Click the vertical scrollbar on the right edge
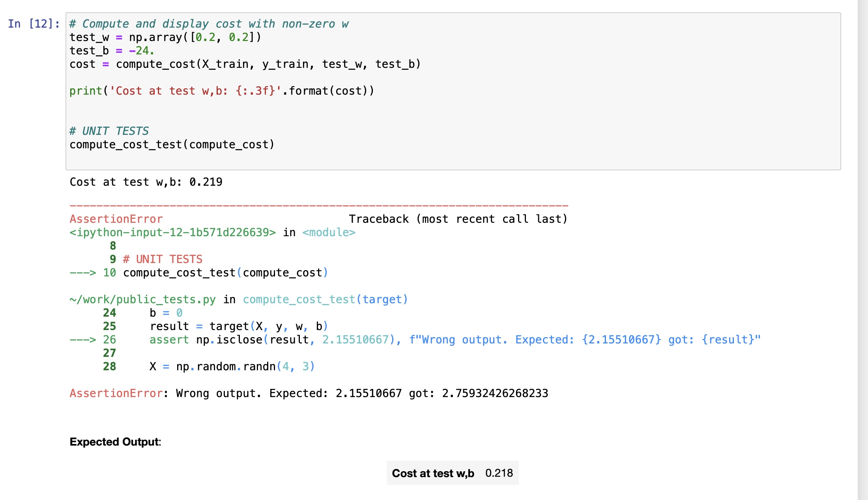 point(862,250)
